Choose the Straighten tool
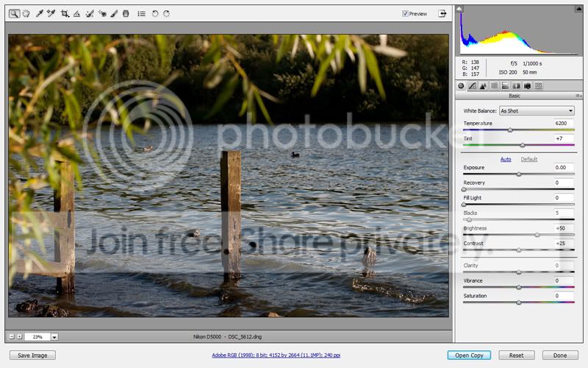Screen dimensions: 588x368 (76, 13)
